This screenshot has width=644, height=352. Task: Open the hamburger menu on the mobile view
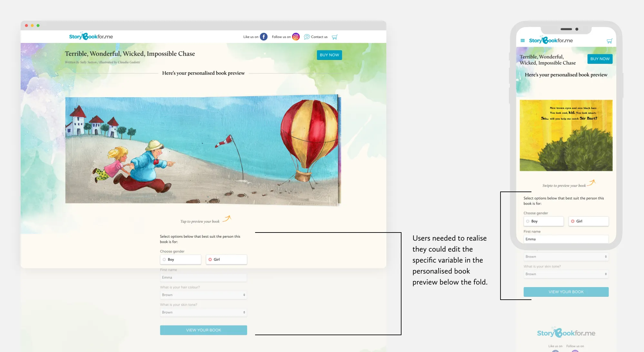point(522,41)
